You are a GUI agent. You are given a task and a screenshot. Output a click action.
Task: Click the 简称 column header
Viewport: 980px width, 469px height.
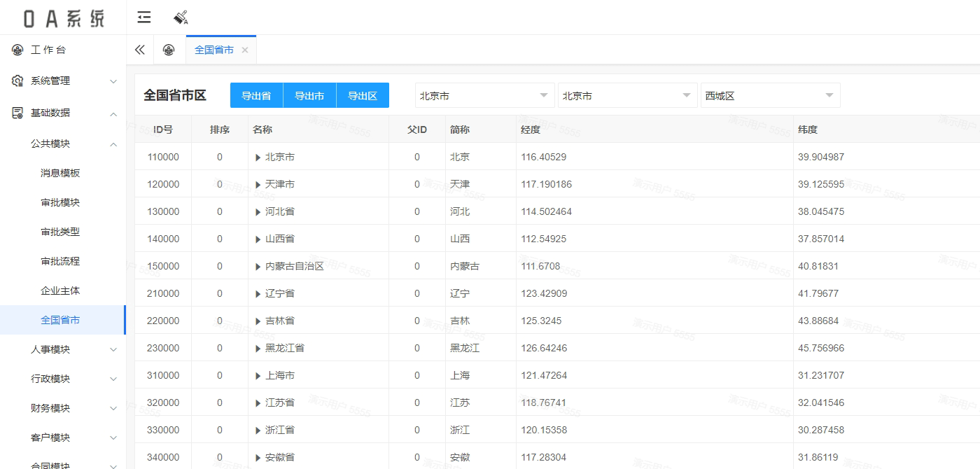[481, 129]
